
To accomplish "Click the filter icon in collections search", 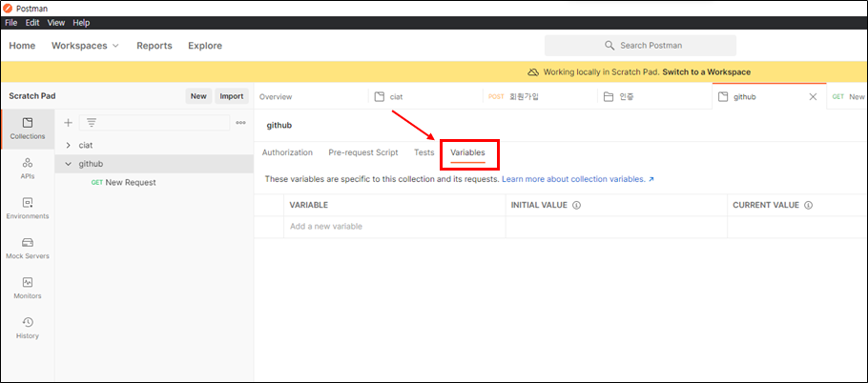I will [x=92, y=123].
